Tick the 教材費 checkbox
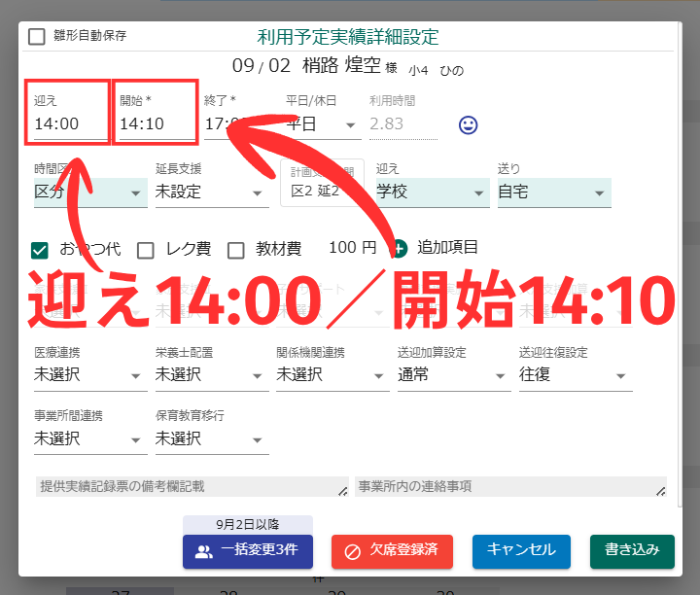This screenshot has height=595, width=700. click(x=235, y=251)
